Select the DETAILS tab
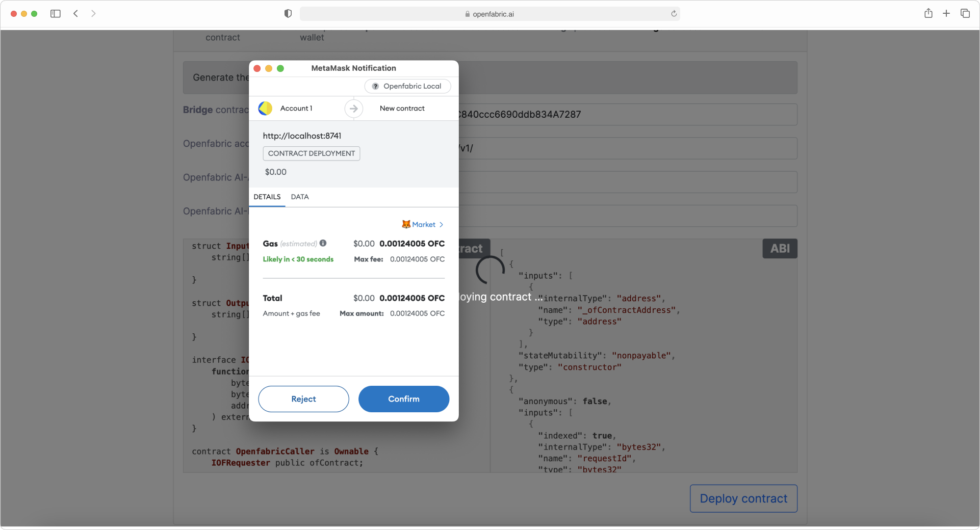This screenshot has height=530, width=980. (x=267, y=197)
